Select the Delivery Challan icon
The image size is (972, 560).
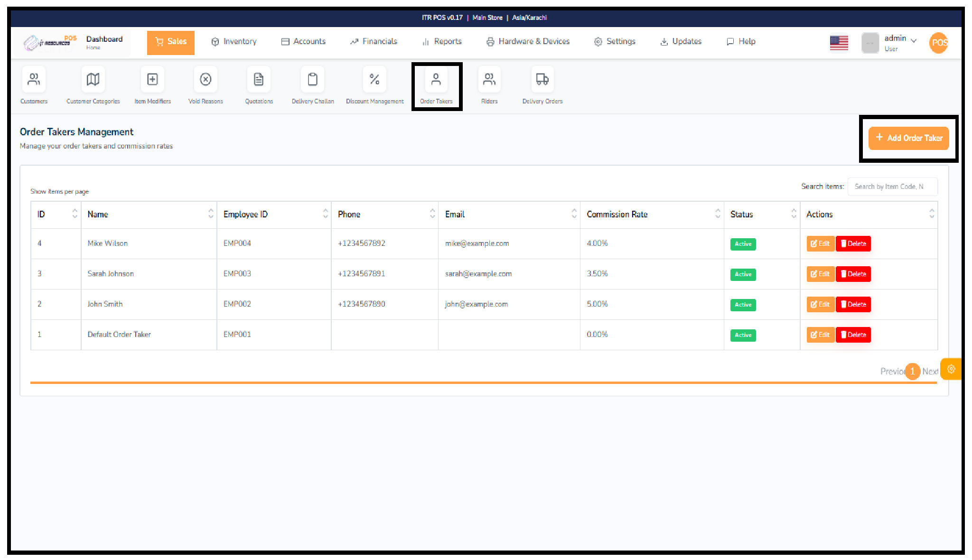(x=312, y=85)
